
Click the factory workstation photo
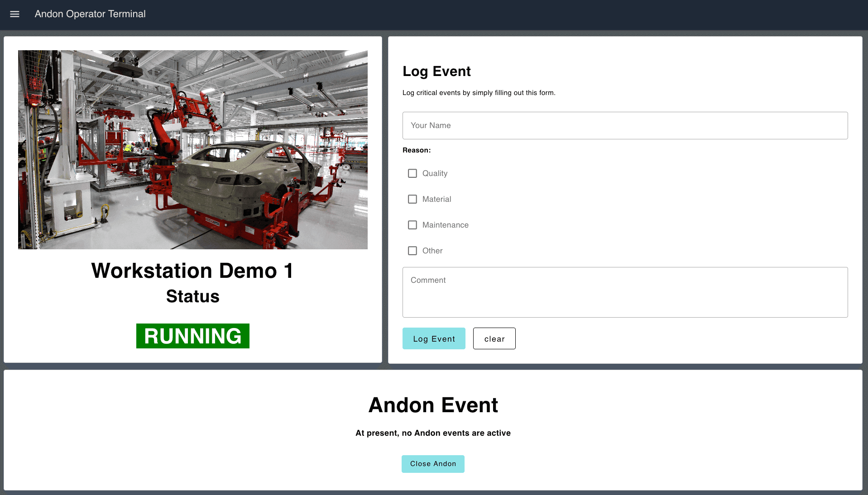[192, 149]
